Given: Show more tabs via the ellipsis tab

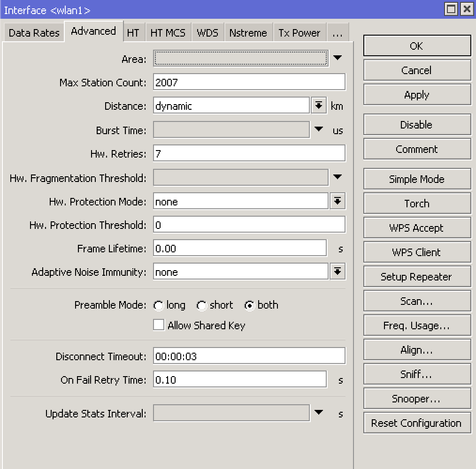Looking at the screenshot, I should tap(338, 32).
